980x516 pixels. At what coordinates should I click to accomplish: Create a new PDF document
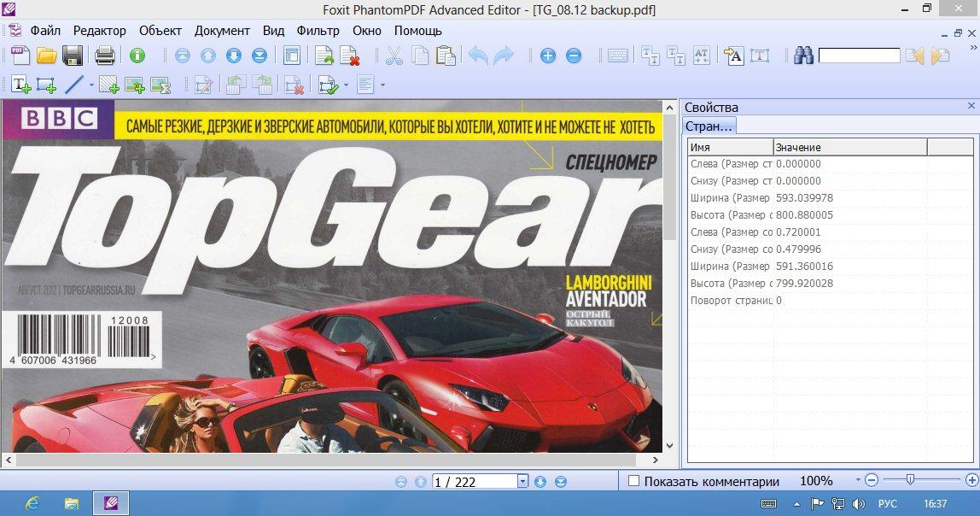coord(20,56)
